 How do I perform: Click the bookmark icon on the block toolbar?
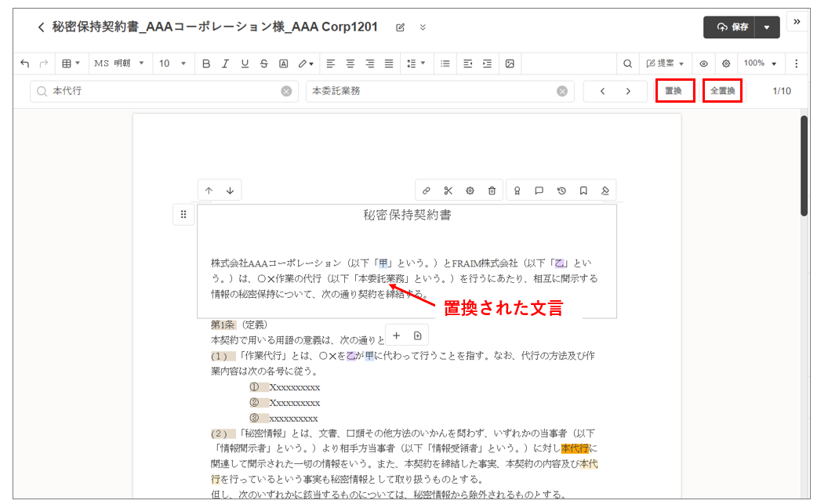583,190
